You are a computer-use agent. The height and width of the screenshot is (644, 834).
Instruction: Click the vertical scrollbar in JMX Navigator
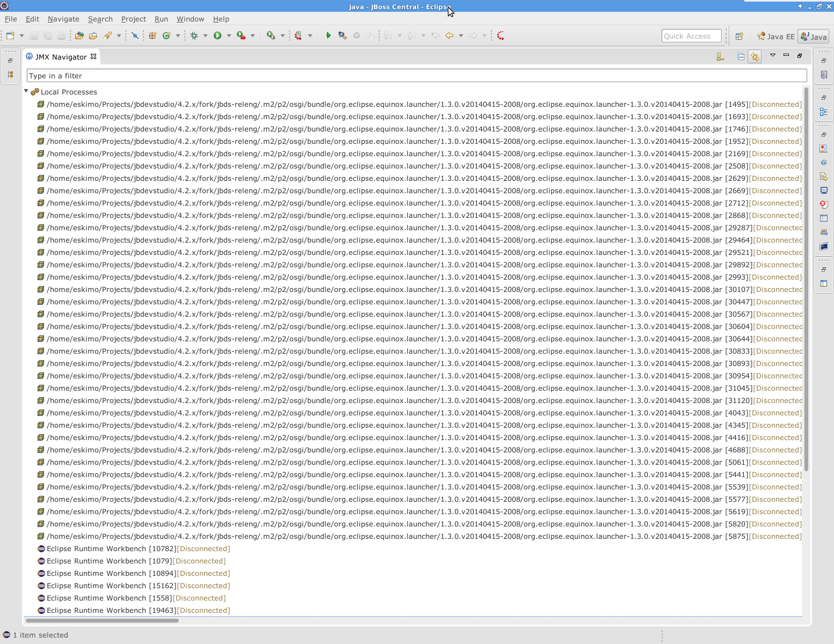pos(806,279)
